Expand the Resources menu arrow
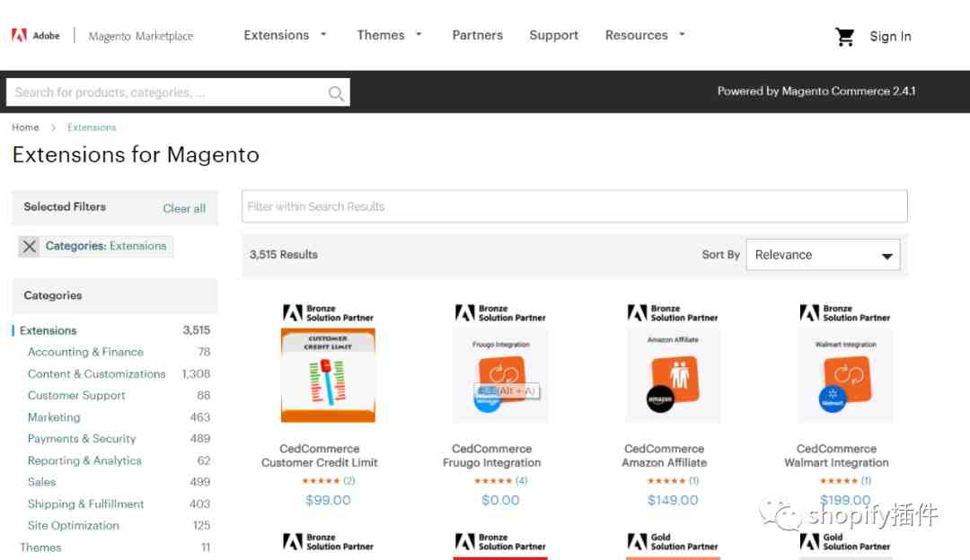 tap(683, 35)
